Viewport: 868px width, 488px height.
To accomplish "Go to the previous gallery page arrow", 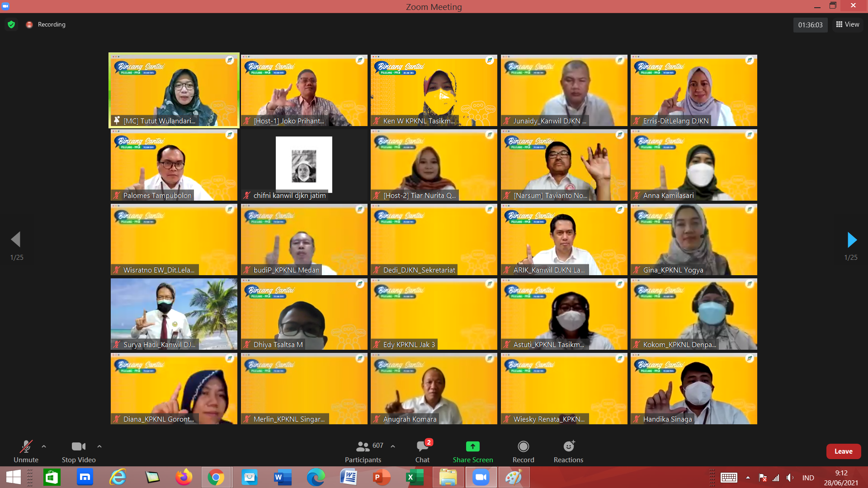I will 16,240.
